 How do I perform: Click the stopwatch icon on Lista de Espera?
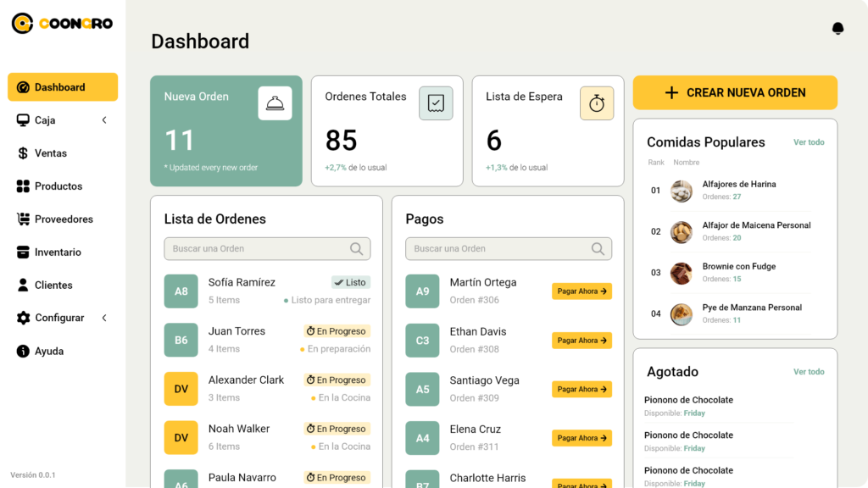(x=597, y=103)
